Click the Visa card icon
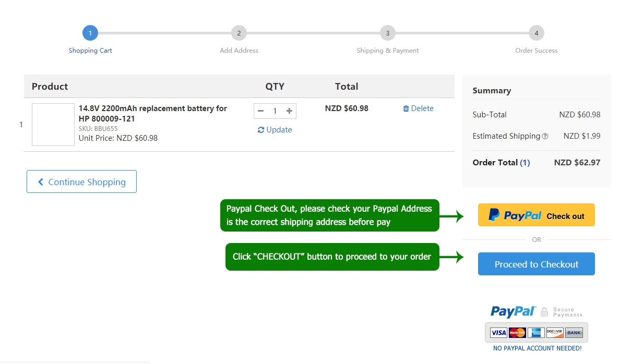Screen dimensions: 631x364 coord(498,333)
